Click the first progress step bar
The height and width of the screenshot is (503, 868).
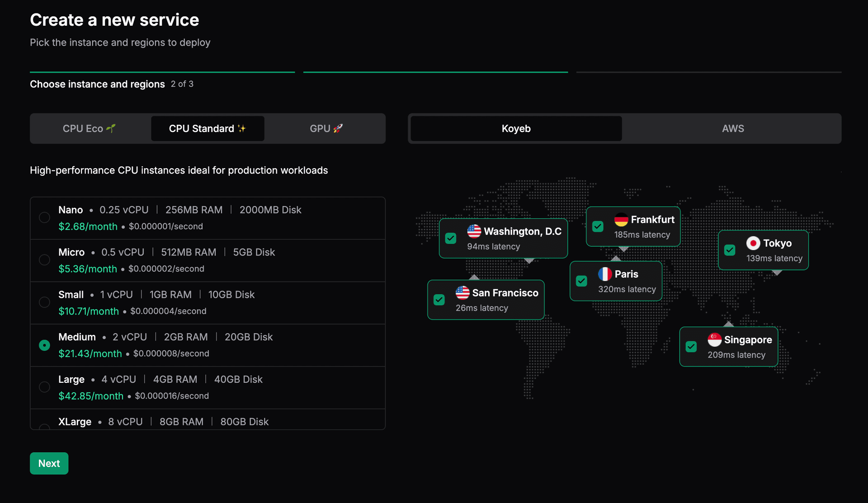[x=162, y=72]
